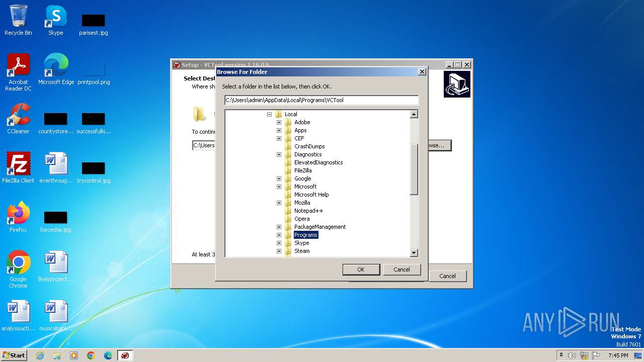Open the media player taskbar icon
The height and width of the screenshot is (362, 644).
coord(74,355)
